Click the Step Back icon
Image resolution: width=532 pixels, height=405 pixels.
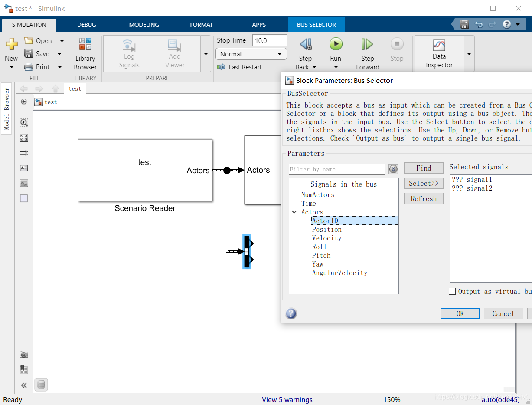tap(306, 44)
